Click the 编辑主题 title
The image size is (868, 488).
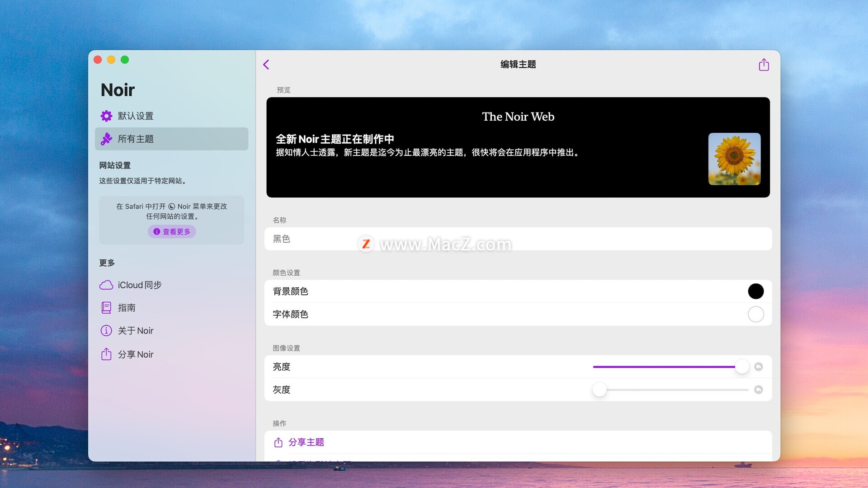click(518, 65)
